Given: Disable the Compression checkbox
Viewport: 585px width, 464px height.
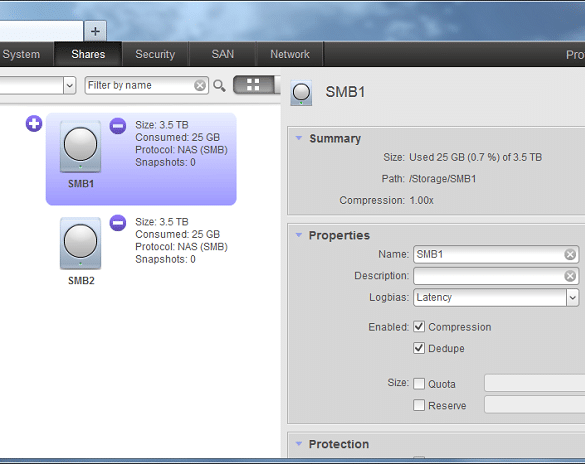Looking at the screenshot, I should tap(419, 327).
